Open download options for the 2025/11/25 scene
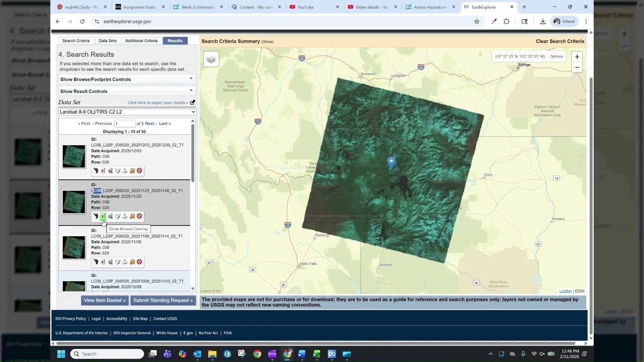 pos(125,216)
